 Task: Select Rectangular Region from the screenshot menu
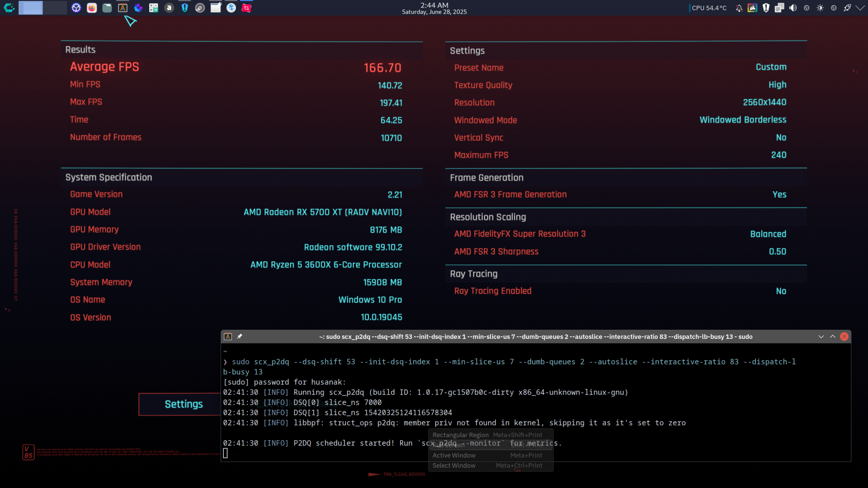pos(460,435)
